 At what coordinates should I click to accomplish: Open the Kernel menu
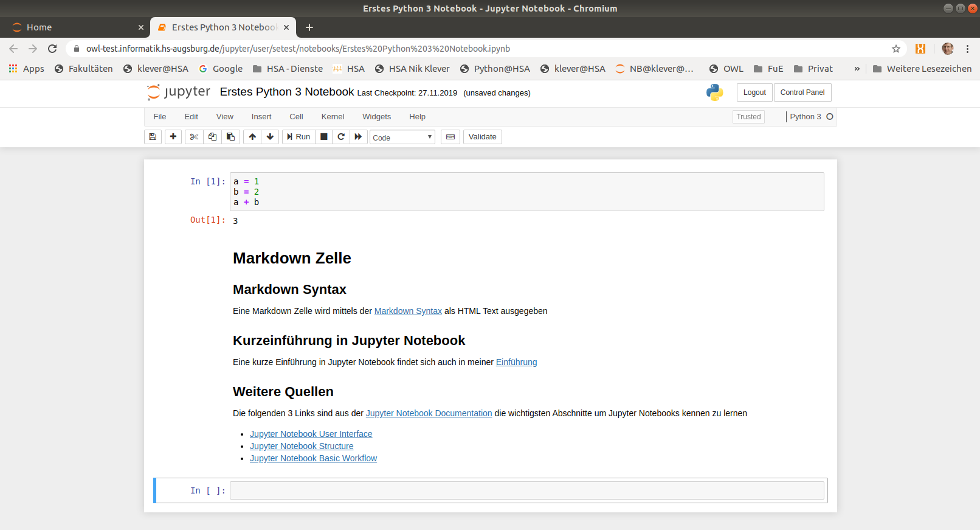point(333,117)
